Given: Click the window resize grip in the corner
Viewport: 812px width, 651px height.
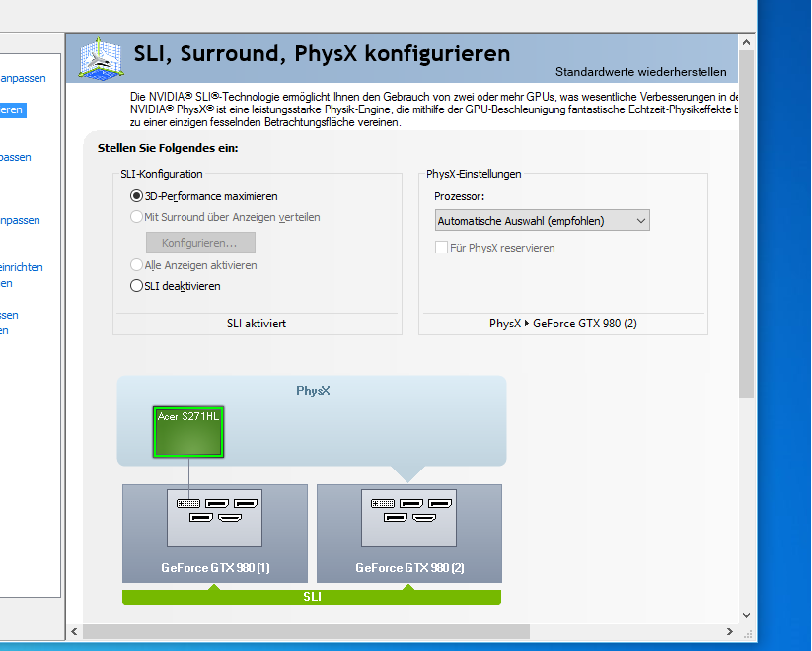Looking at the screenshot, I should pos(748,633).
